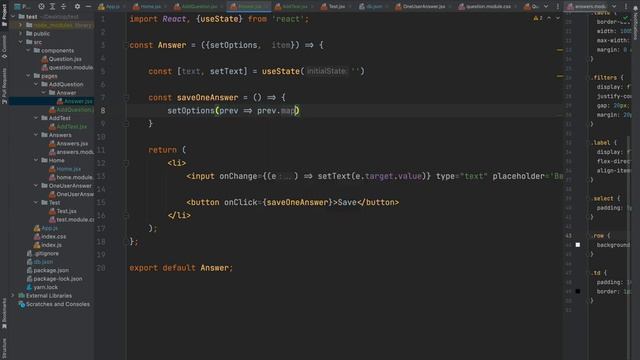Viewport: 640px width, 360px height.
Task: Open package.json in the project tree
Action: pos(48,270)
